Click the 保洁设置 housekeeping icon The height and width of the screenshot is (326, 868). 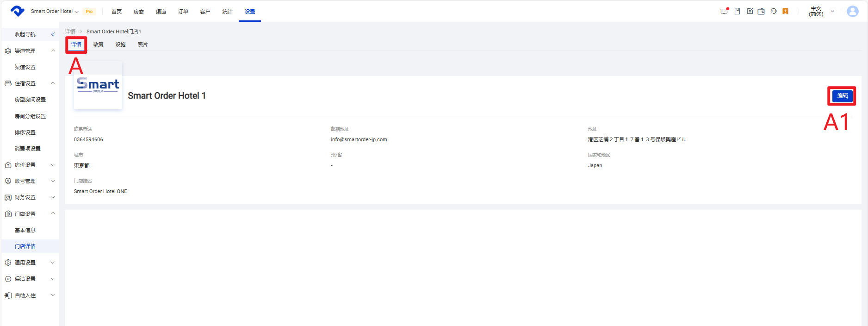8,279
